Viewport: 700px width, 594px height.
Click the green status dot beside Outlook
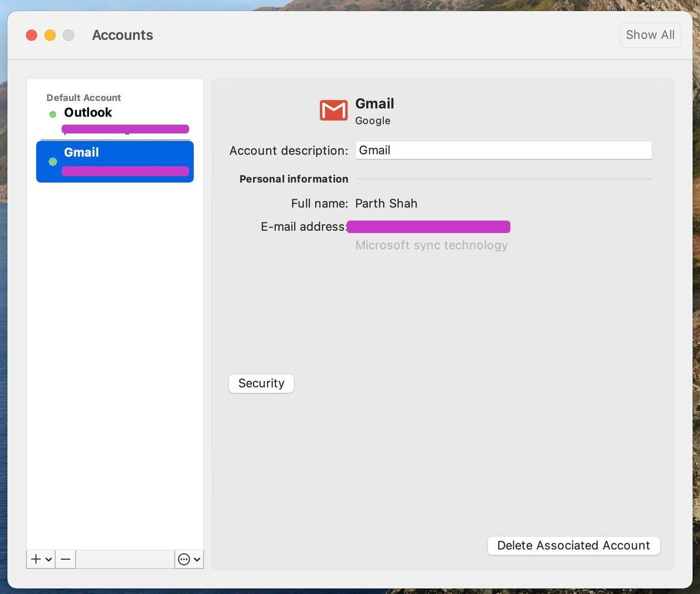tap(53, 114)
